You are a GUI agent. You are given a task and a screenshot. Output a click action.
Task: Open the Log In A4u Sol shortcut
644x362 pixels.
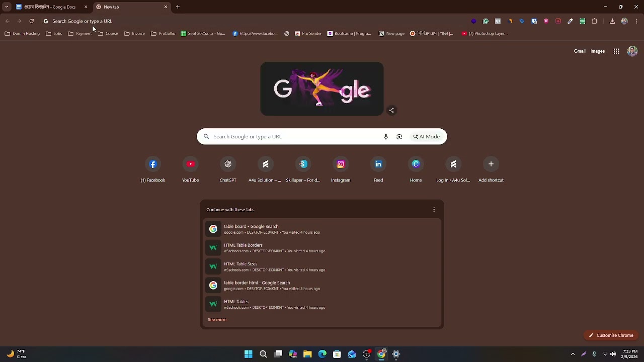(453, 170)
